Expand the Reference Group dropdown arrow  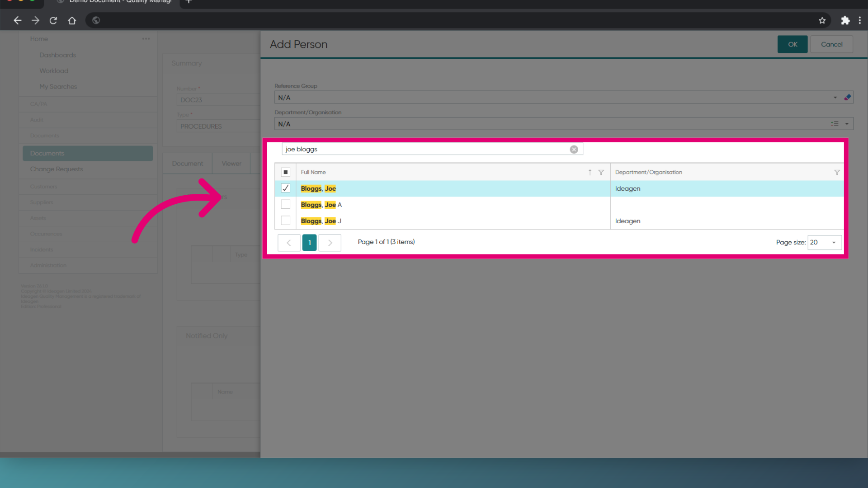tap(835, 97)
